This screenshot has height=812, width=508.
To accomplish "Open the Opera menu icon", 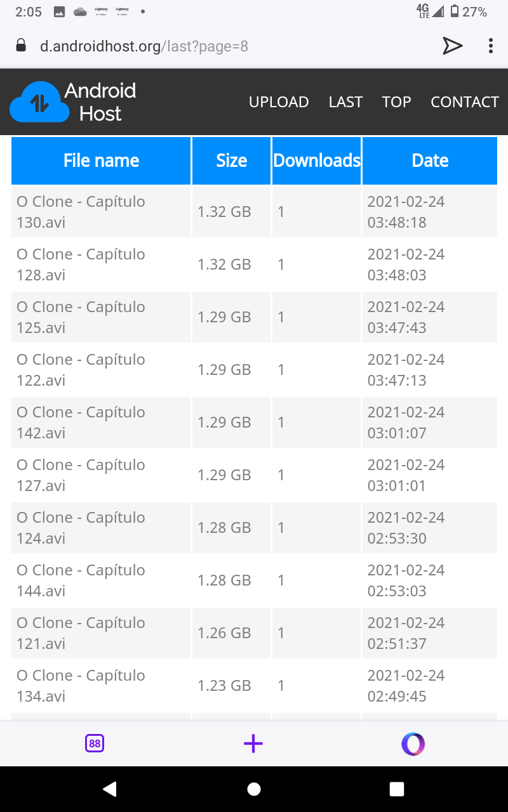I will pyautogui.click(x=413, y=743).
